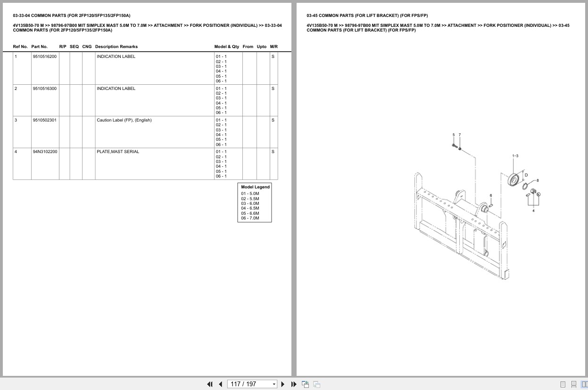Jump to the last page
This screenshot has width=588, height=390.
[294, 384]
